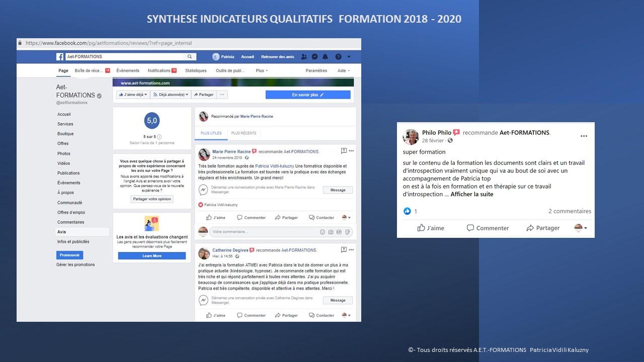The image size is (644, 362).
Task: Open Avis in the left sidebar
Action: [x=82, y=232]
